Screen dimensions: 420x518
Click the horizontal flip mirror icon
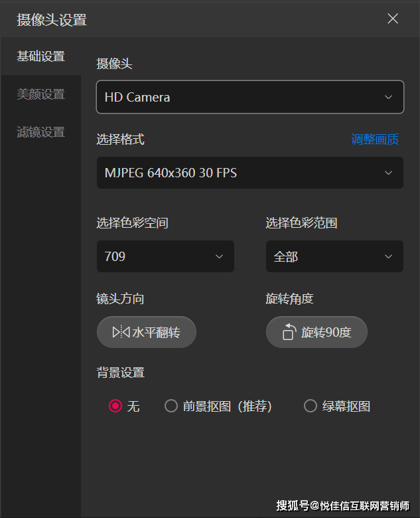pos(121,332)
